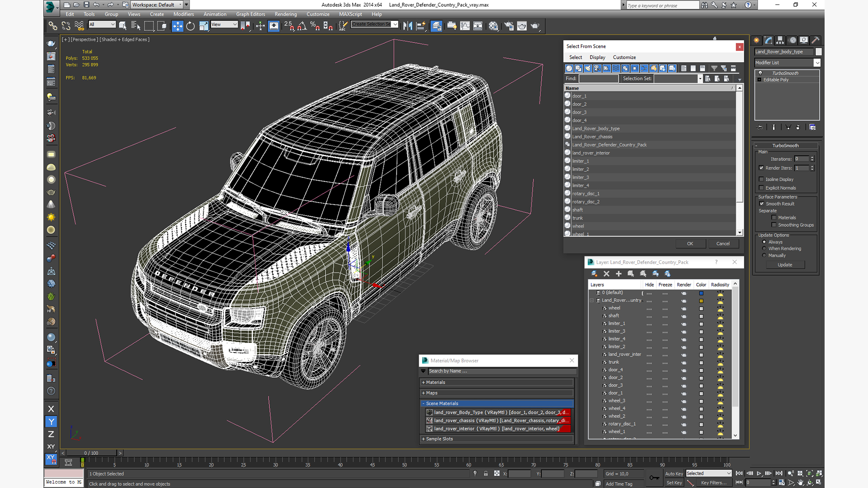Click Delete layer X icon in Layer dialog
The height and width of the screenshot is (488, 868).
(x=607, y=274)
